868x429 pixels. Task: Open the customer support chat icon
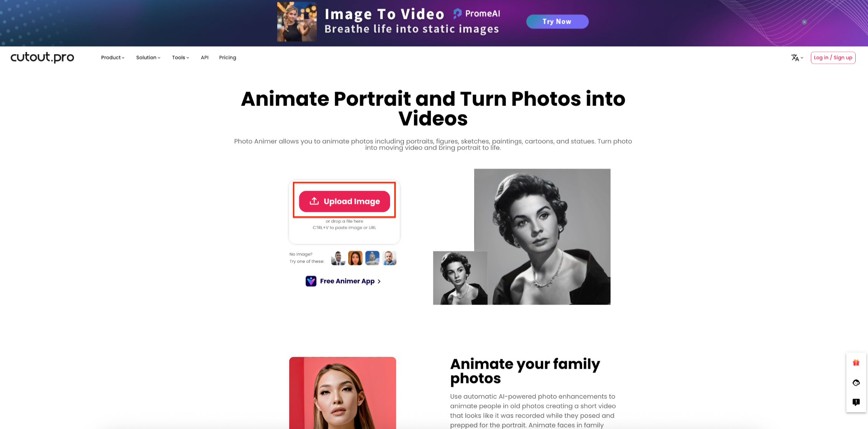(856, 383)
